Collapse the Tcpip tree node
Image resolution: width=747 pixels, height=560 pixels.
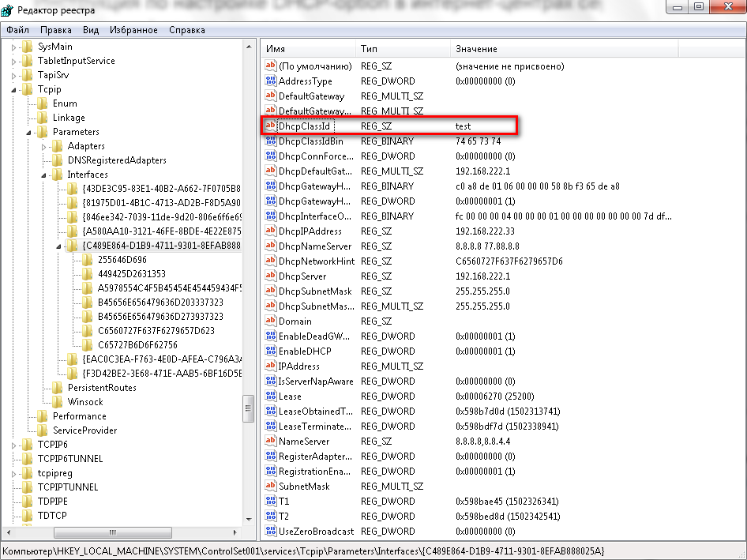(14, 90)
